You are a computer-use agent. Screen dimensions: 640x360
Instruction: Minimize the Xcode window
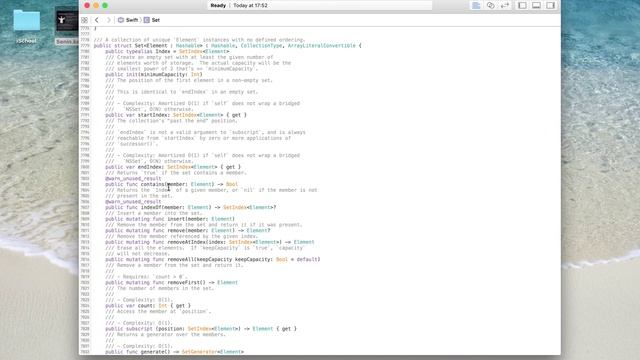(96, 5)
